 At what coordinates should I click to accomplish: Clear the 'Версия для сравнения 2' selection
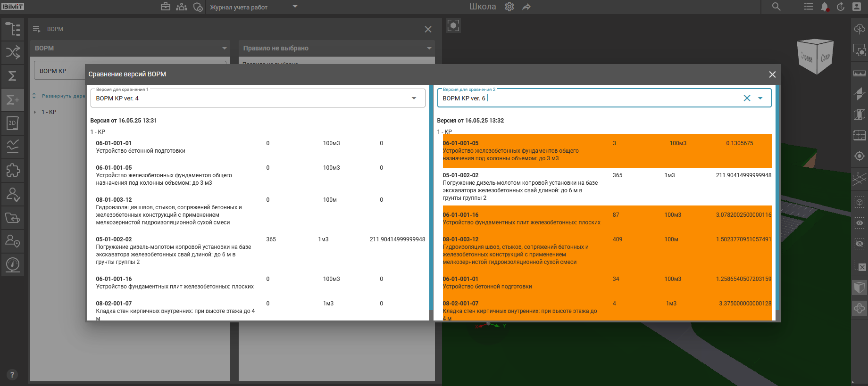pyautogui.click(x=747, y=98)
